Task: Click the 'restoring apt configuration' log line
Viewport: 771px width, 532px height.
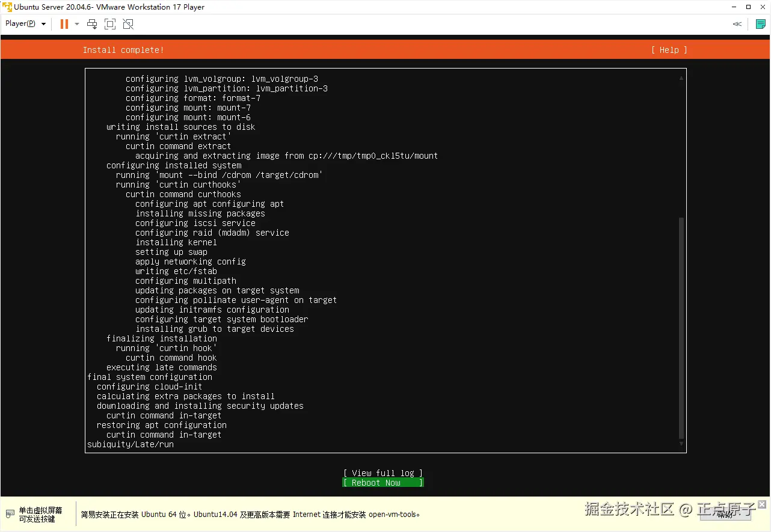Action: point(162,425)
